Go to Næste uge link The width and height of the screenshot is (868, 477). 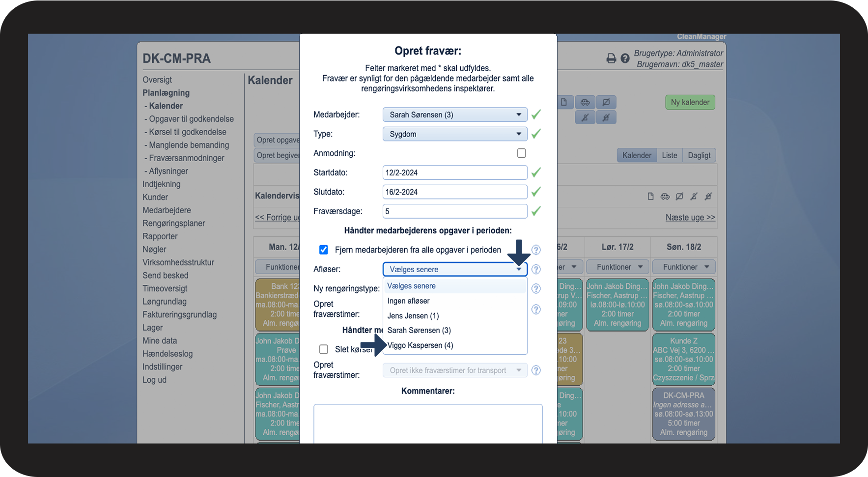(x=690, y=218)
